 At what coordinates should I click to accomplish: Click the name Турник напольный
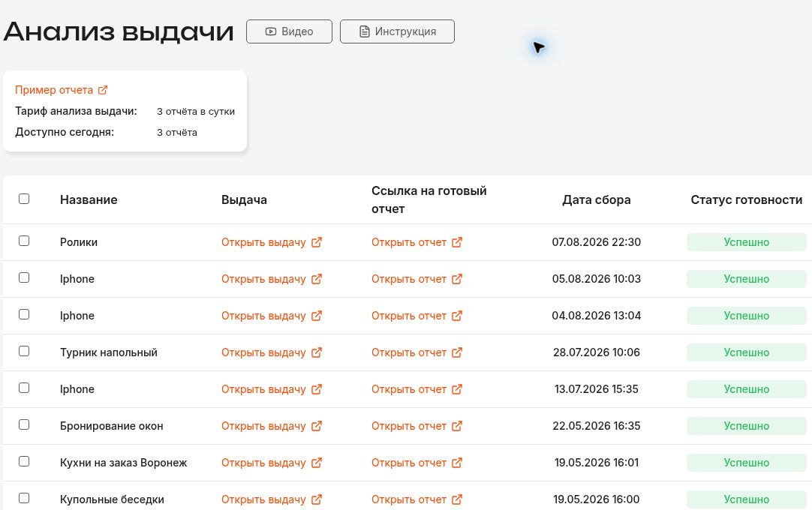[x=109, y=352]
